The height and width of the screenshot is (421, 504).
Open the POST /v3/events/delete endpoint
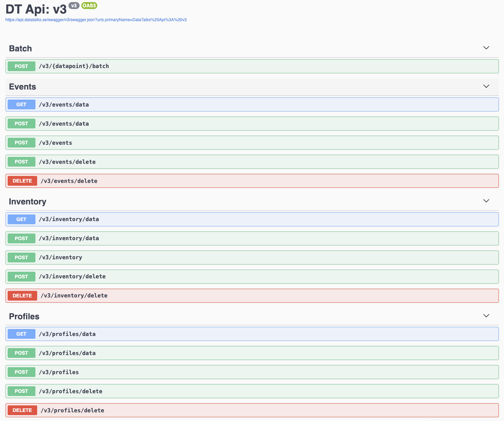(252, 162)
